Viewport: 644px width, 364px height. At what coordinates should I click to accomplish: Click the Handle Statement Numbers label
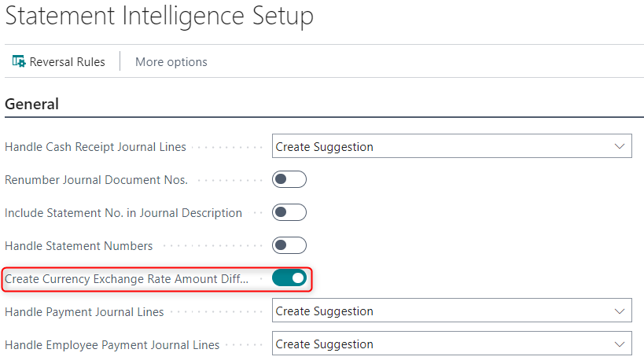point(79,245)
